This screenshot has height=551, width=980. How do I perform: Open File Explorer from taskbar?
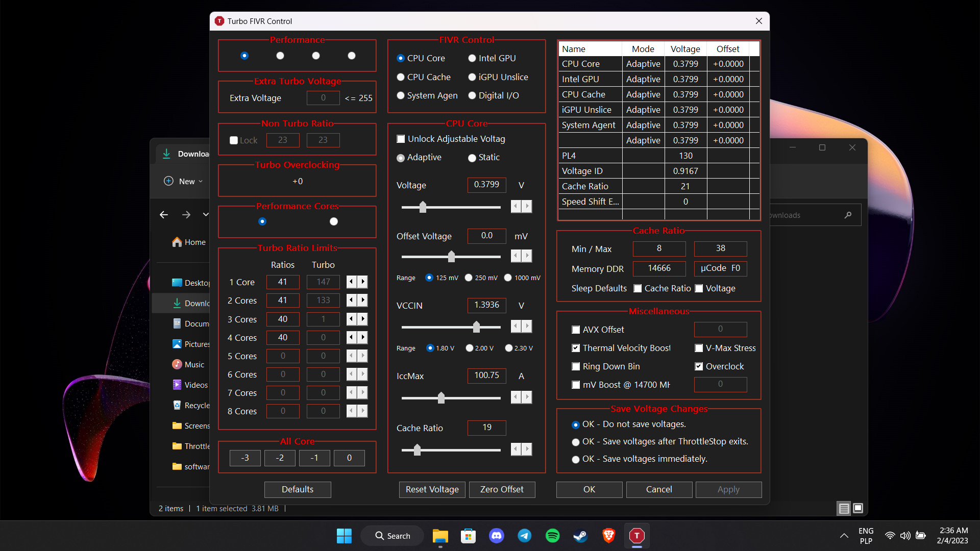pyautogui.click(x=440, y=536)
